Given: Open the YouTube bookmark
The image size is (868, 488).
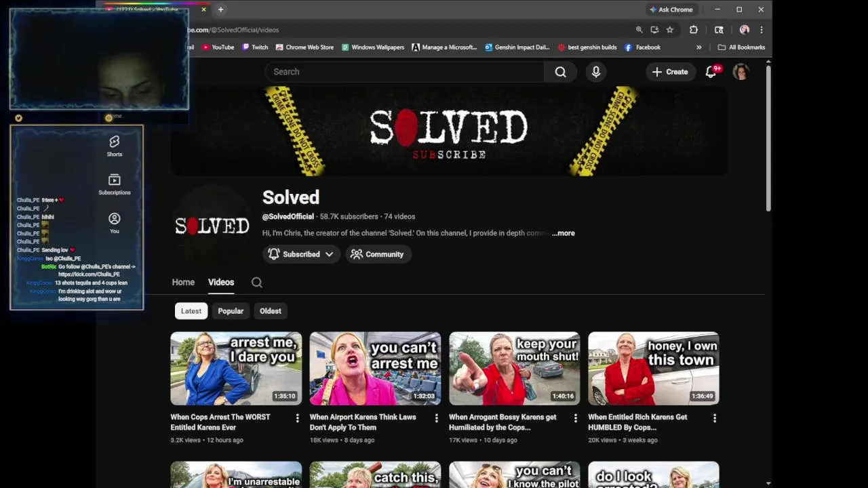Looking at the screenshot, I should coord(218,47).
